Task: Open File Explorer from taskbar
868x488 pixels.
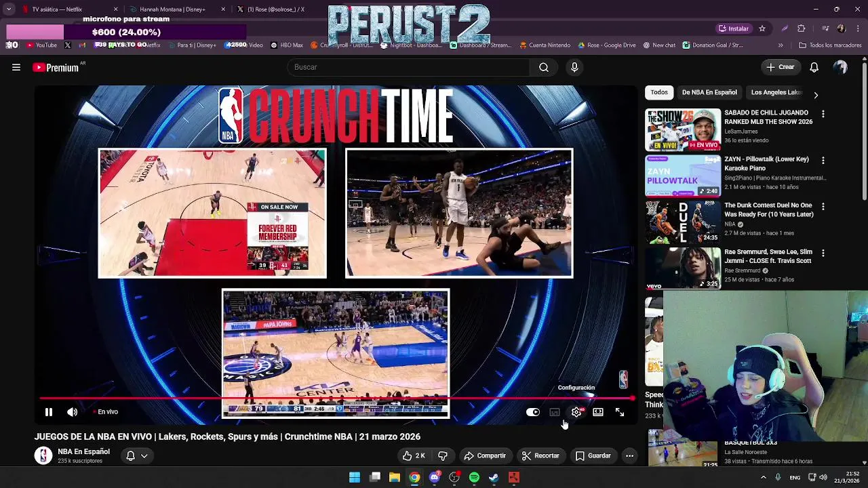Action: (395, 478)
